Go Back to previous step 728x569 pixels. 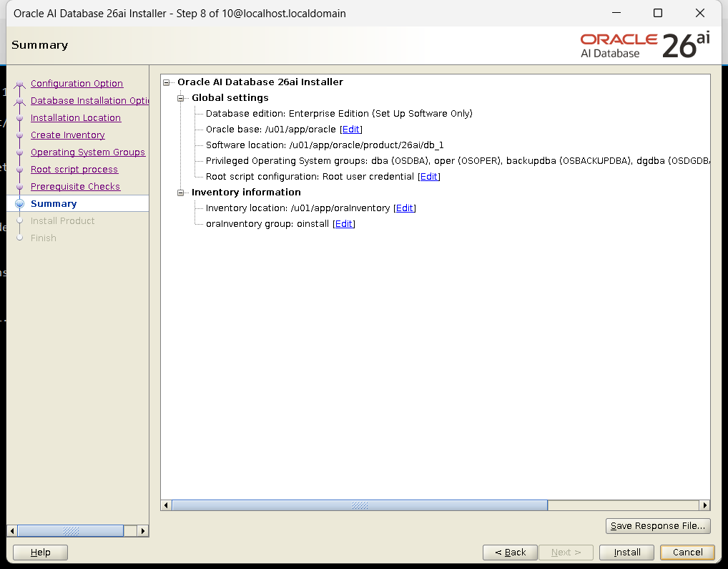[511, 553]
